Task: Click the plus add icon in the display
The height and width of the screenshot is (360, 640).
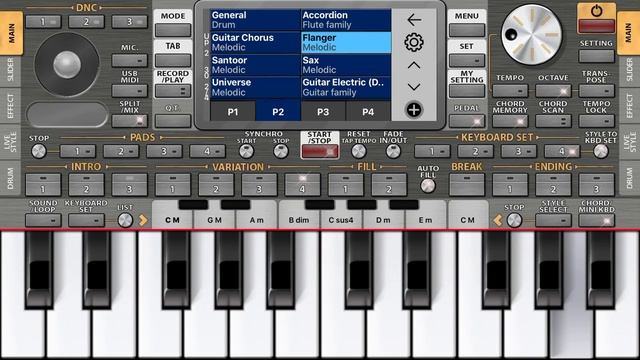Action: click(x=414, y=110)
